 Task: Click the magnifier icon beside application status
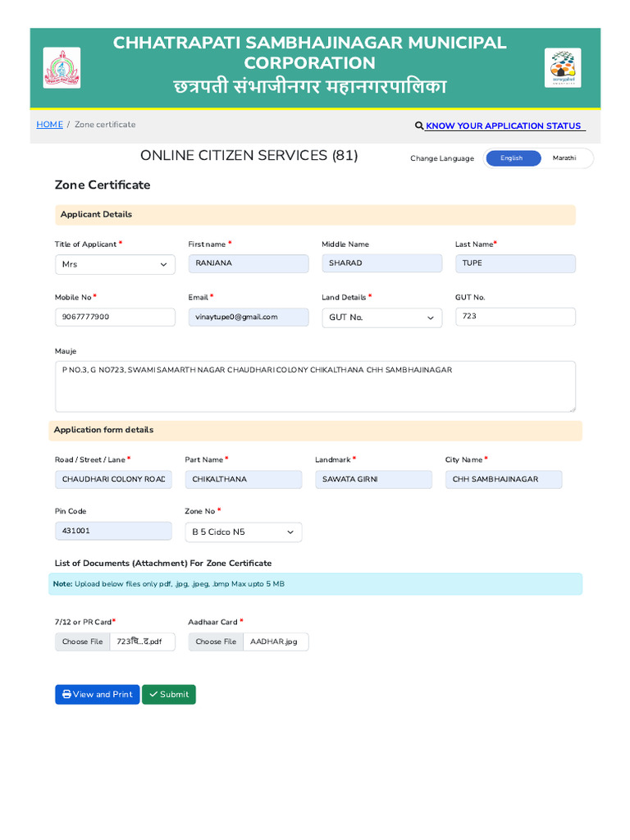click(x=419, y=126)
